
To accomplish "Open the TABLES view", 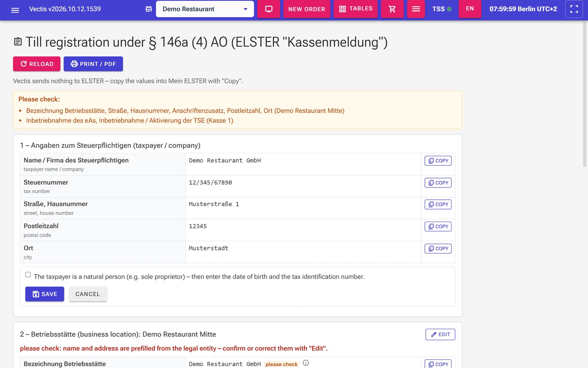I will 356,9.
